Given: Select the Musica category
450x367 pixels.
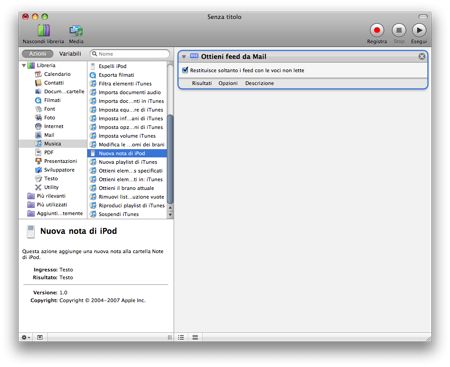Looking at the screenshot, I should 52,143.
